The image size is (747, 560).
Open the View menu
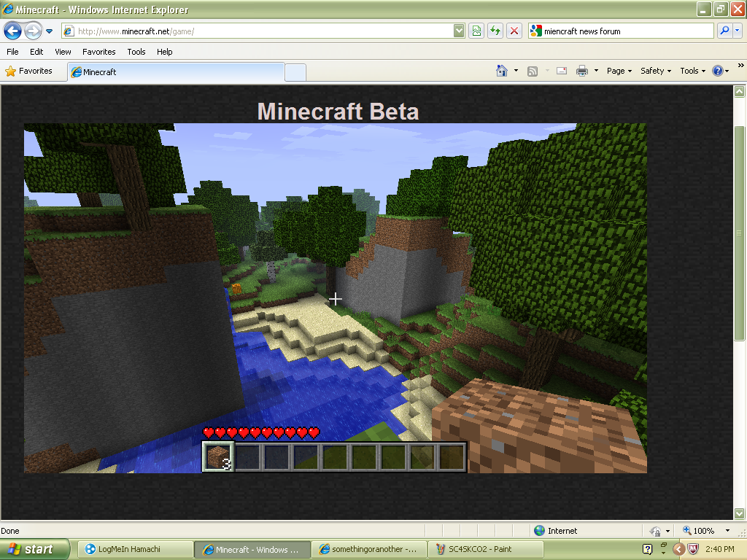[x=63, y=52]
